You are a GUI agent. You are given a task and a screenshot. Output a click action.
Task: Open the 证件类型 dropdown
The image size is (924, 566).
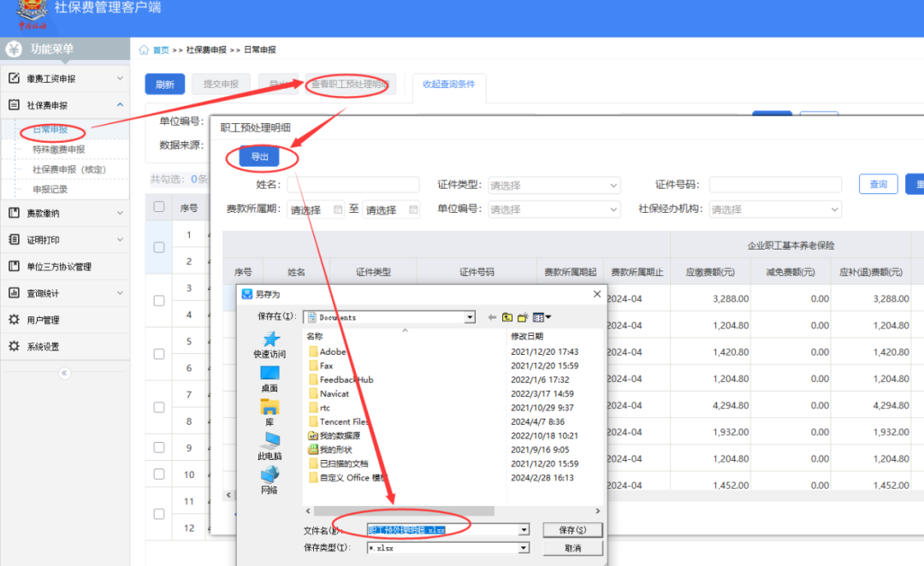click(554, 186)
